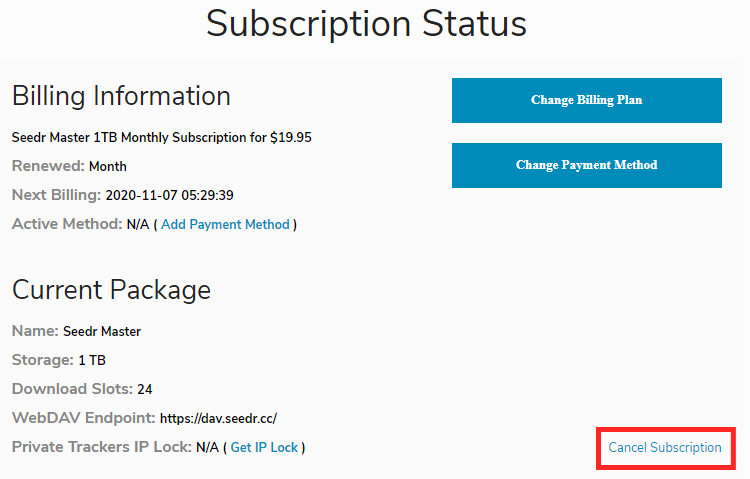Click the Cancel Subscription link

pyautogui.click(x=665, y=447)
